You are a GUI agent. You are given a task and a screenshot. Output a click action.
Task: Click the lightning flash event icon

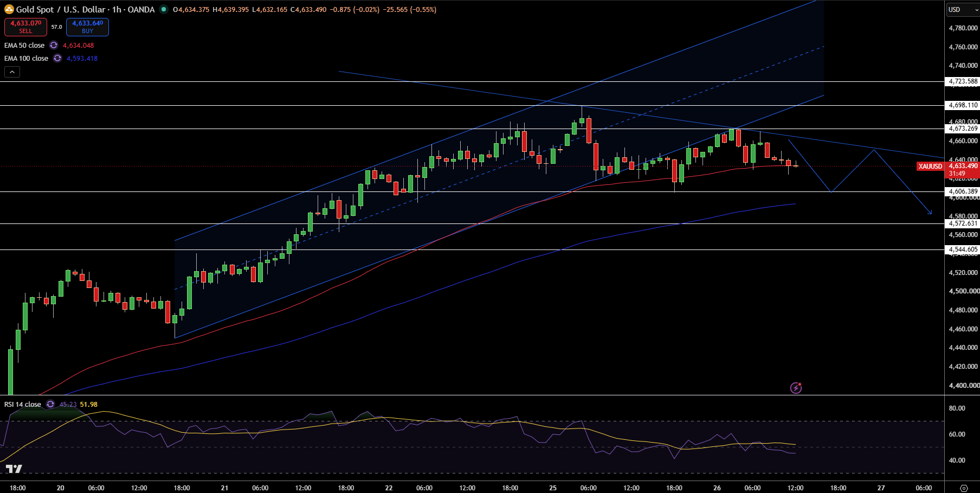coord(796,388)
